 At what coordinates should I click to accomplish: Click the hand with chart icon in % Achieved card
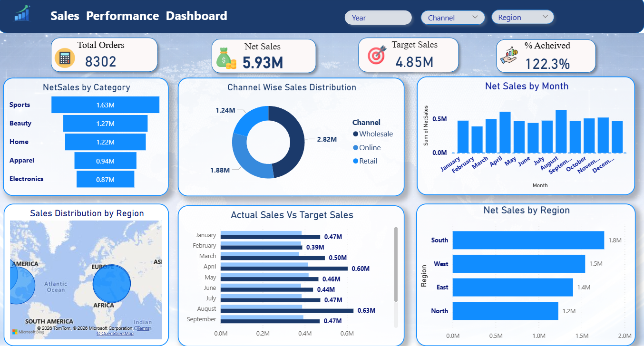[x=510, y=56]
